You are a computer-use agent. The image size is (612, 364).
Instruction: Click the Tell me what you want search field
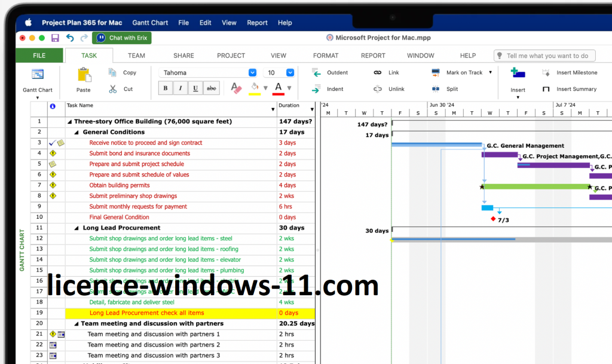point(544,56)
